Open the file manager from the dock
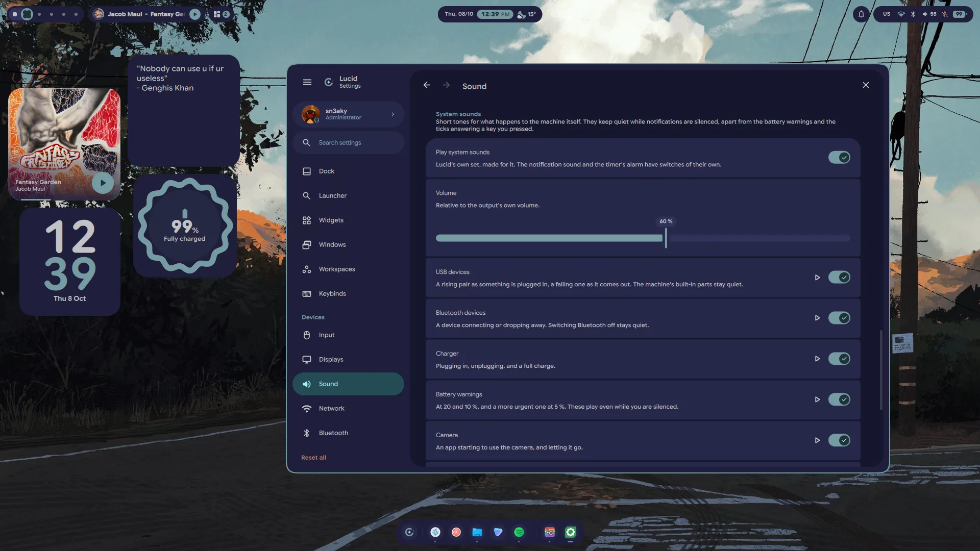The height and width of the screenshot is (551, 980). [477, 532]
